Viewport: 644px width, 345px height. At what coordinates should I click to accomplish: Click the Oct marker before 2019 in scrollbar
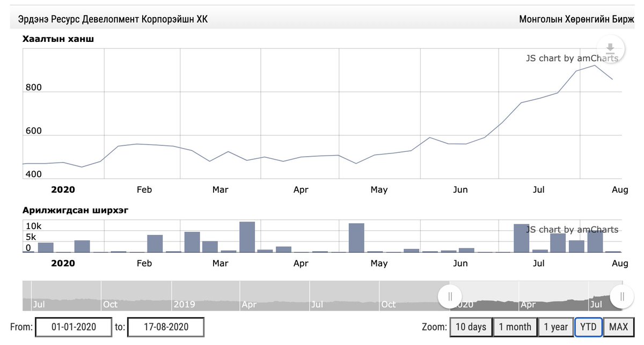[109, 304]
